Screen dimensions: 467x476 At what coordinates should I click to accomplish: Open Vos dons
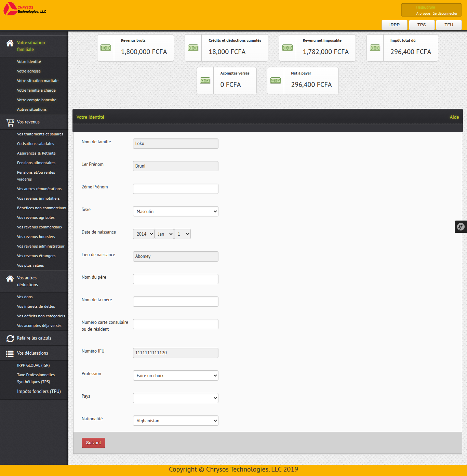tap(25, 297)
